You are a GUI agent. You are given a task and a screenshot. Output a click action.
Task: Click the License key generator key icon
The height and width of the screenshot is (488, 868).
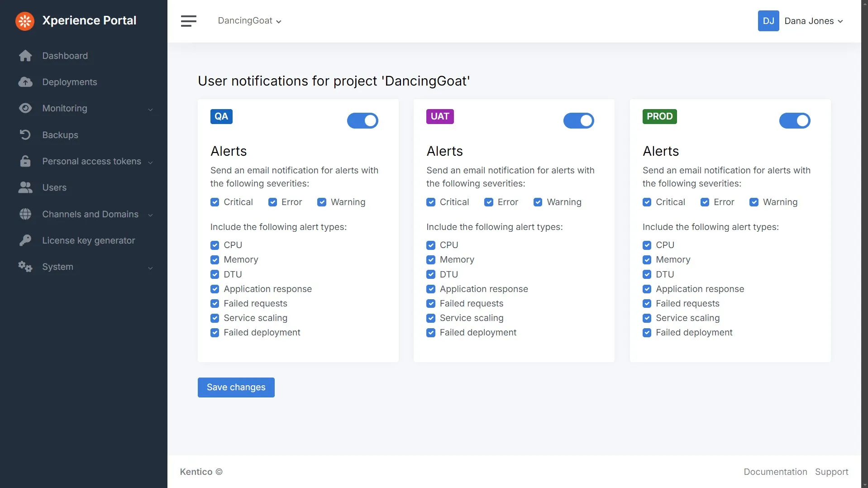pyautogui.click(x=25, y=240)
